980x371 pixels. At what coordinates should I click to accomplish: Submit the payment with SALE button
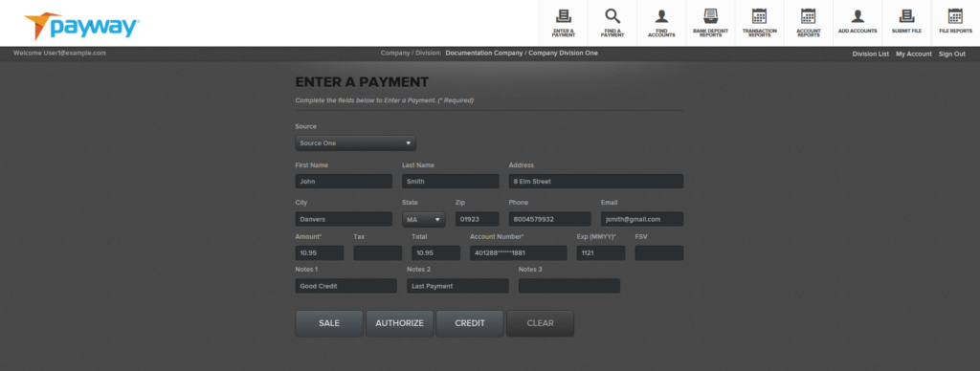click(329, 323)
